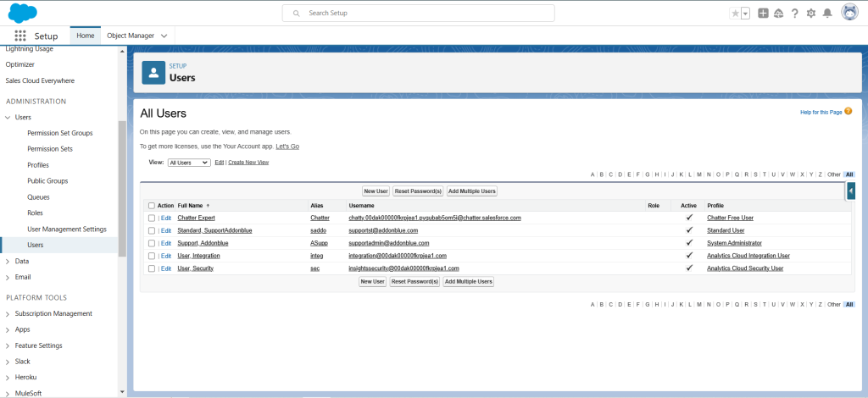Screen dimensions: 868x398
Task: Check the box for User, Integration
Action: tap(152, 256)
